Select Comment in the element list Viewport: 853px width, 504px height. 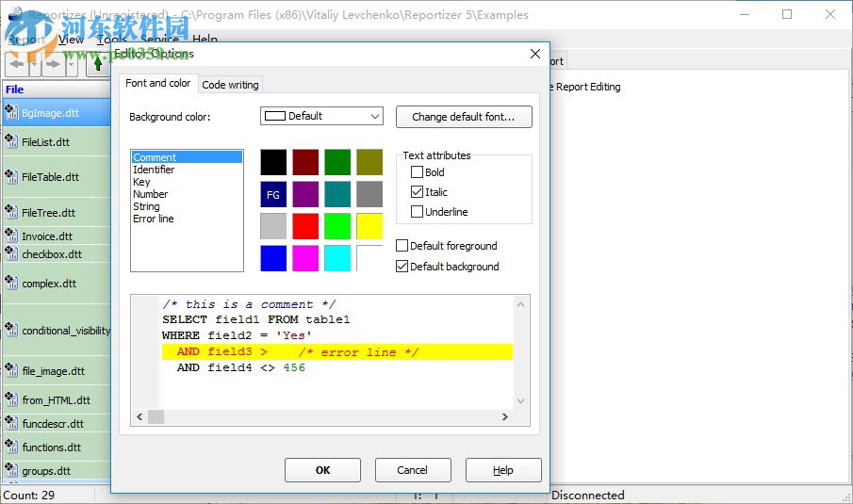click(x=187, y=157)
